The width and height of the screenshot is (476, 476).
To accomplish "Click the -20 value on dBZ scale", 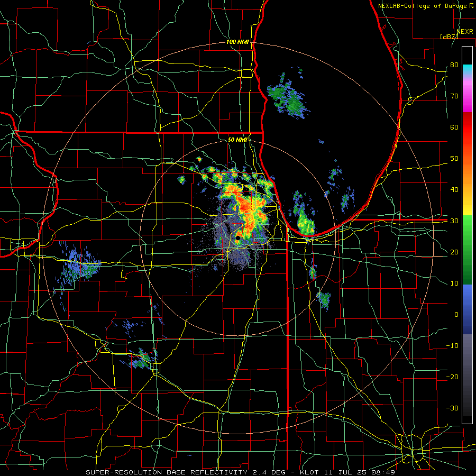I will click(x=452, y=377).
